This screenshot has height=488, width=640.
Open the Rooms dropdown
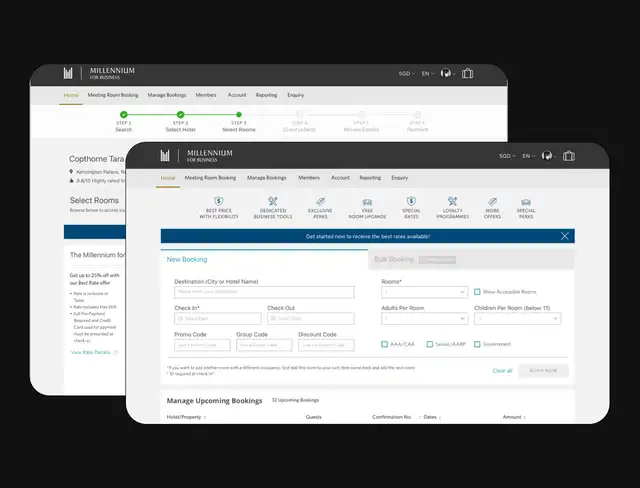coord(424,292)
